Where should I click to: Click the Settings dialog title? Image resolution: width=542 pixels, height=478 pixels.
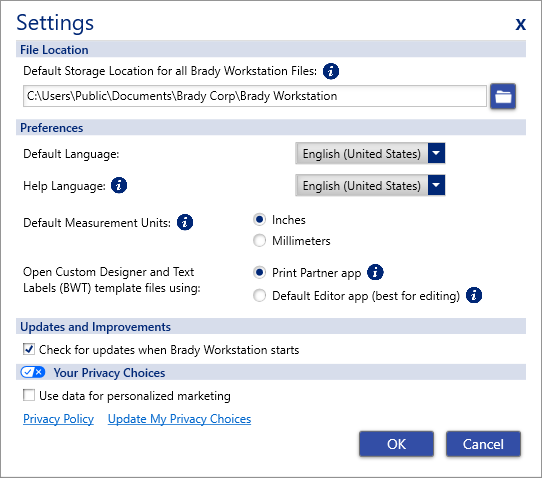click(55, 23)
